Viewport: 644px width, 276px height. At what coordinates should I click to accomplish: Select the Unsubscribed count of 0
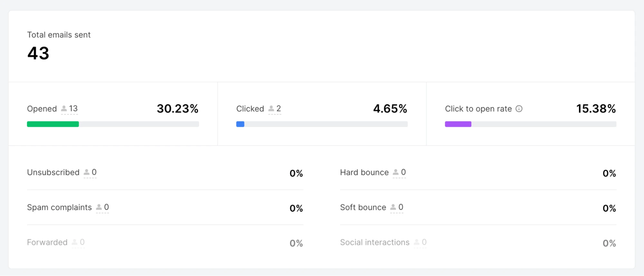(x=94, y=172)
